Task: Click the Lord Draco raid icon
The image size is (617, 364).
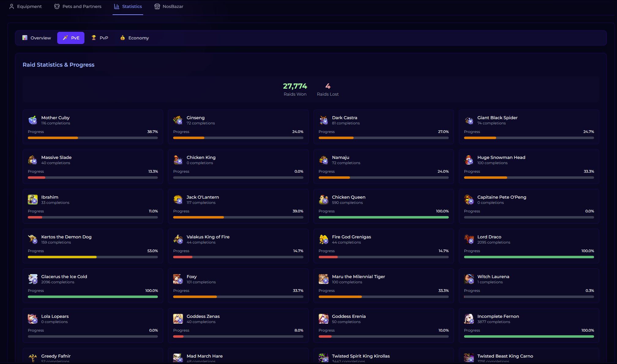Action: click(469, 239)
